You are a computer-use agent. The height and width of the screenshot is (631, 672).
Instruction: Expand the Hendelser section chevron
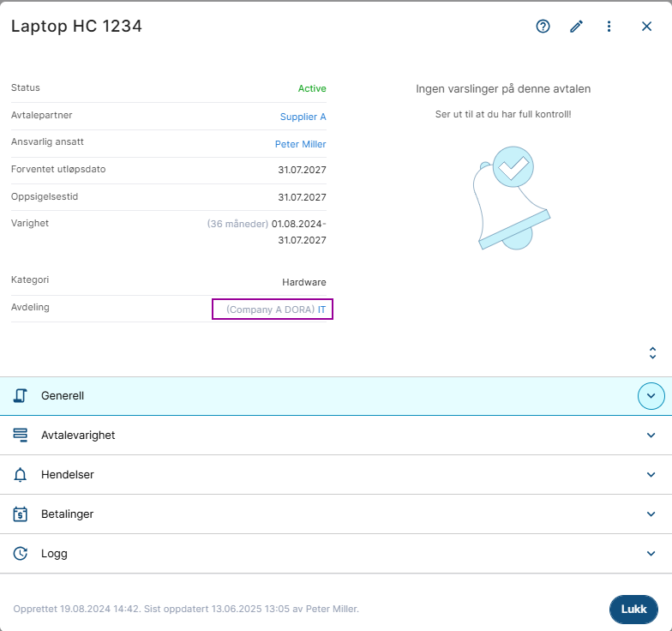coord(651,475)
